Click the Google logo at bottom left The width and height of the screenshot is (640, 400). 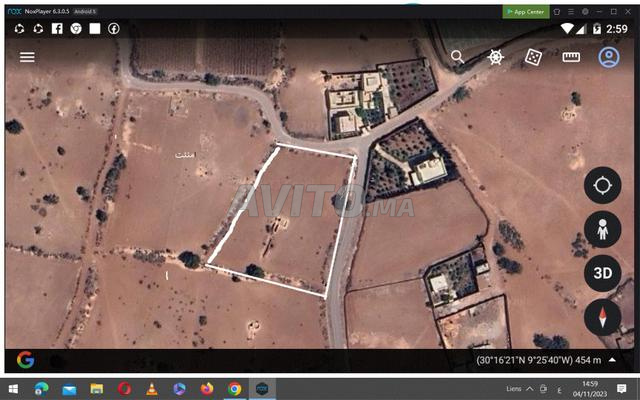point(25,360)
